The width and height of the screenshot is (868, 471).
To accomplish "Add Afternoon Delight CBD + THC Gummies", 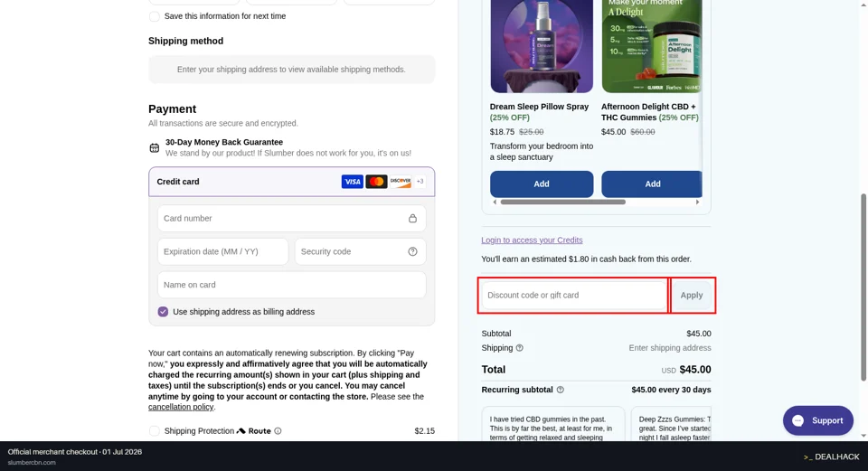I will (652, 184).
